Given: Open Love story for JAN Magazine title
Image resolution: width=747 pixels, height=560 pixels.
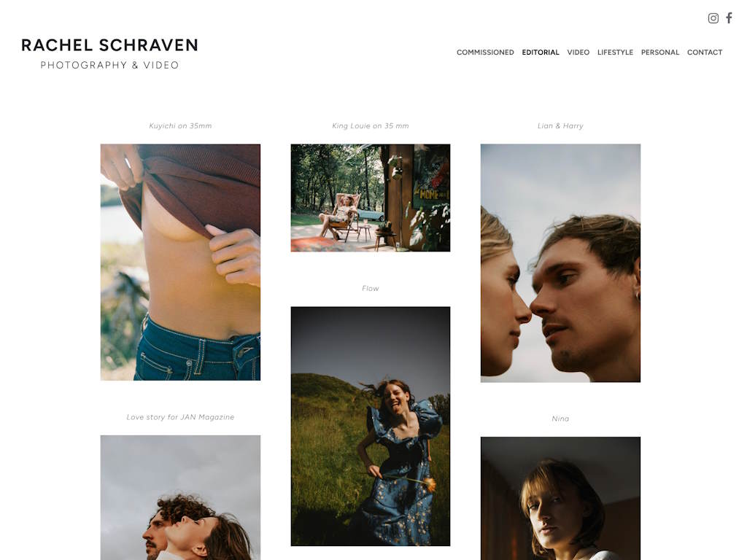Looking at the screenshot, I should click(180, 416).
